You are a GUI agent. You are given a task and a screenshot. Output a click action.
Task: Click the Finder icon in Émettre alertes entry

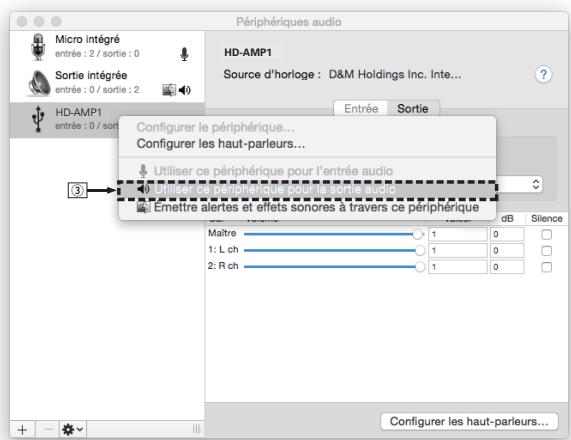(143, 207)
